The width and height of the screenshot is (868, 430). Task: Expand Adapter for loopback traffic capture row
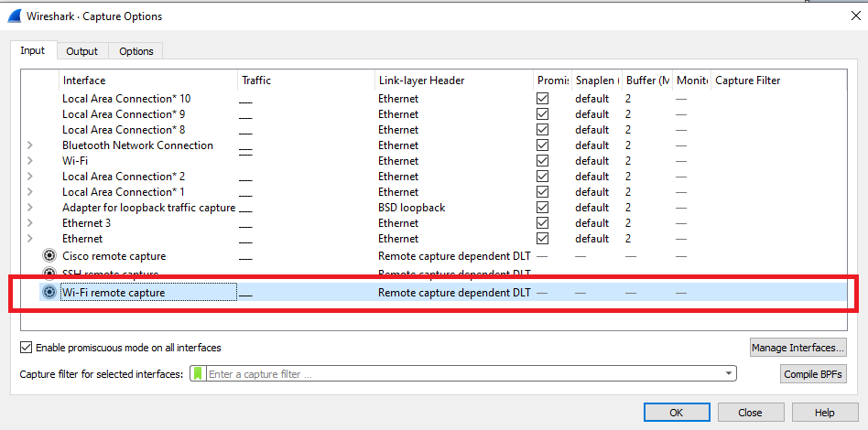click(x=30, y=207)
